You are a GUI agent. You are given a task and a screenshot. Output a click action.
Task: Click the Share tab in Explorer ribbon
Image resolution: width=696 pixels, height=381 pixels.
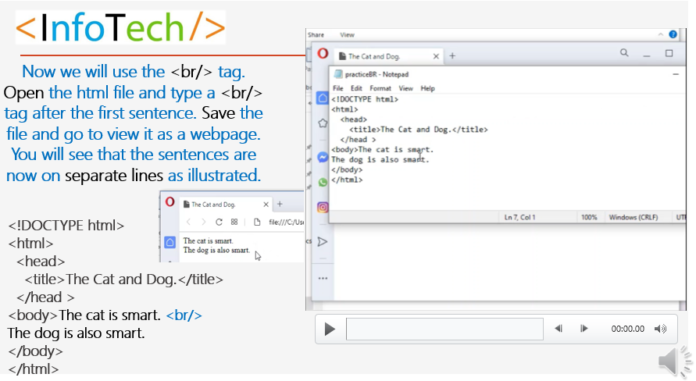point(316,35)
